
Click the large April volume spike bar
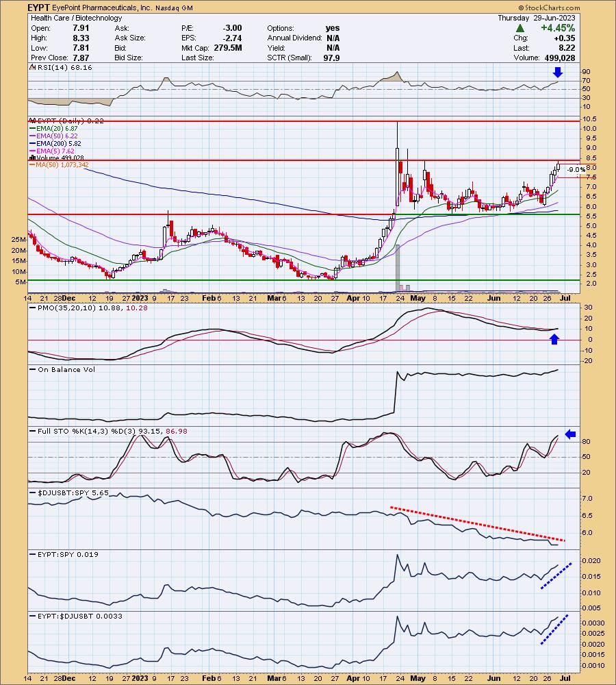click(397, 268)
